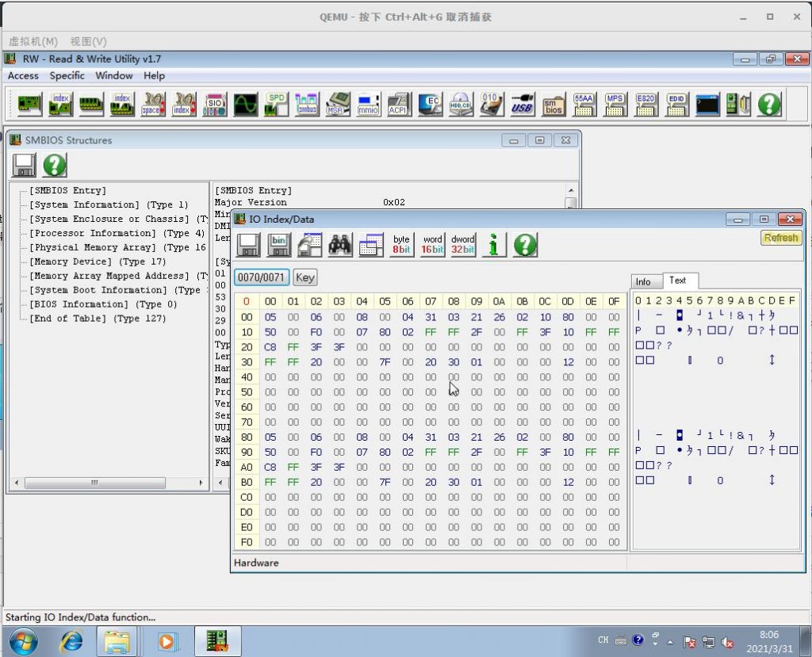
Task: Open the EDID tool icon
Action: coord(676,104)
